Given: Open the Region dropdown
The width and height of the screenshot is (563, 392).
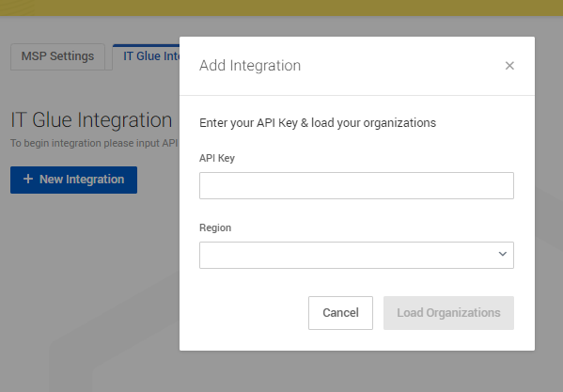Looking at the screenshot, I should [x=356, y=256].
